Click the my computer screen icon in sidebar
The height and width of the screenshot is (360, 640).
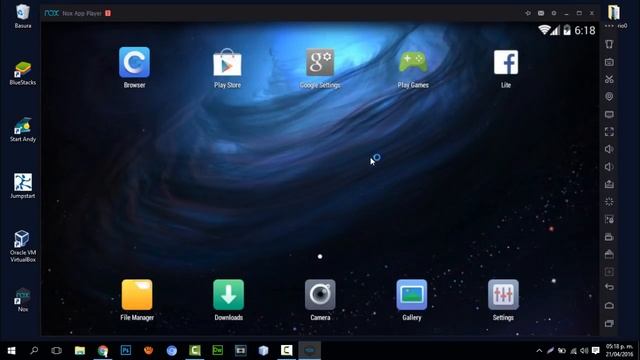coord(609,114)
